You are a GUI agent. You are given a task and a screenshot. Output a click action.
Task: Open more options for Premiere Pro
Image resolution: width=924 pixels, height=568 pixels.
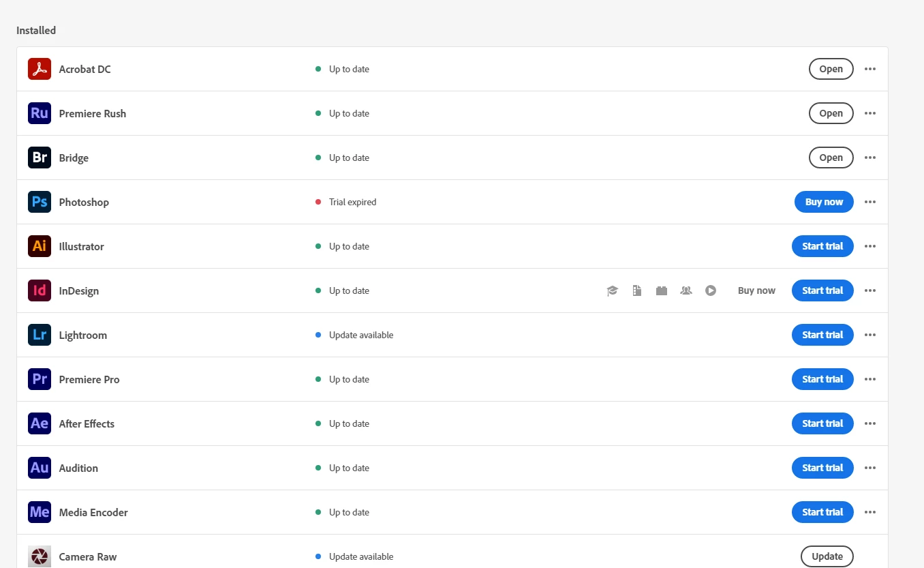tap(870, 379)
